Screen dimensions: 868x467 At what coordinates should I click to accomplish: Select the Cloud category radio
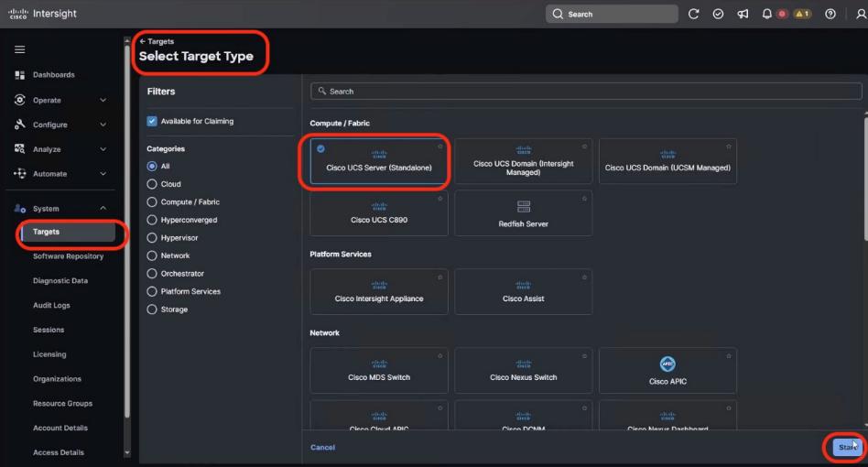coord(152,184)
